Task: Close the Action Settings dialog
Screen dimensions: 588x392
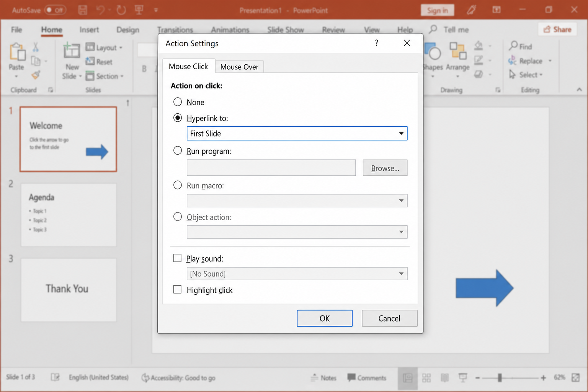Action: point(407,43)
